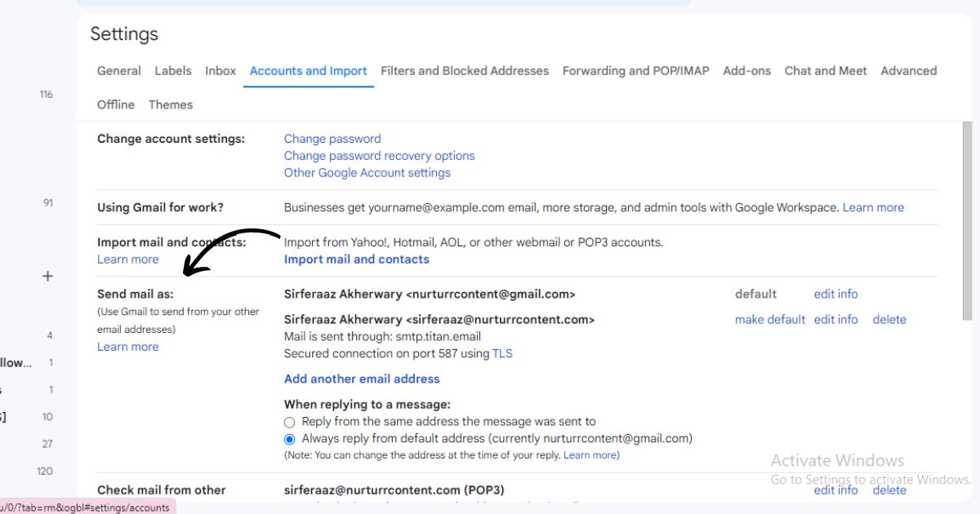The width and height of the screenshot is (980, 514).
Task: Click the 'When replying to a message:' text
Action: (x=367, y=405)
